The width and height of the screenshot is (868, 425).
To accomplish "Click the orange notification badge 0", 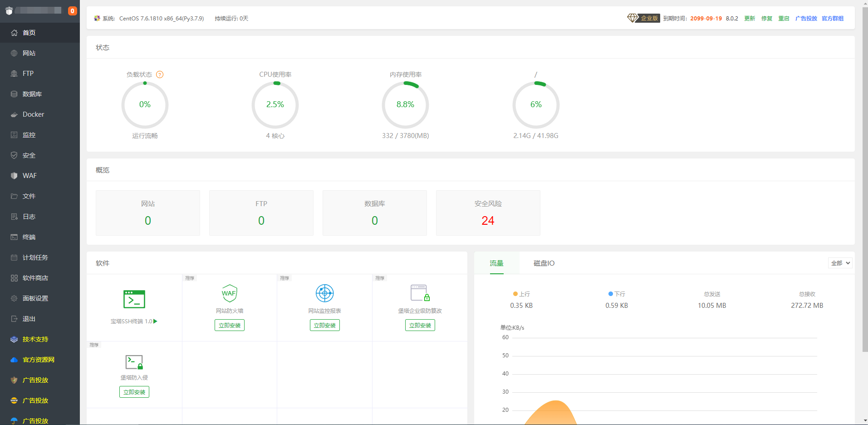I will pos(72,11).
